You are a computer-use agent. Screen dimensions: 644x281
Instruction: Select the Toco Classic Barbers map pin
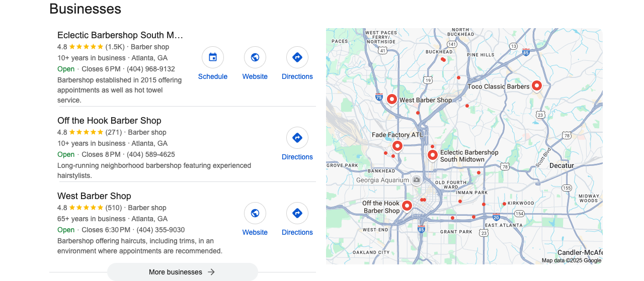coord(537,86)
